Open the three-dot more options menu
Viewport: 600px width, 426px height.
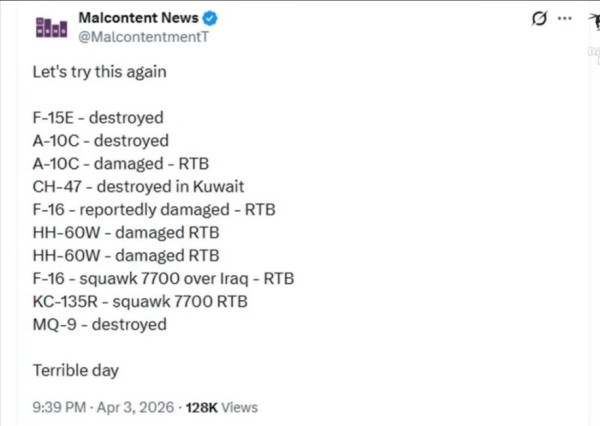point(565,18)
